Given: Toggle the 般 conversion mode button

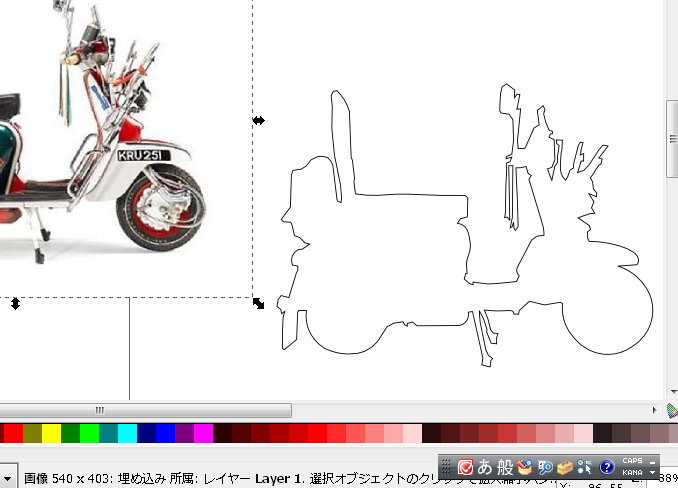Looking at the screenshot, I should click(x=505, y=467).
